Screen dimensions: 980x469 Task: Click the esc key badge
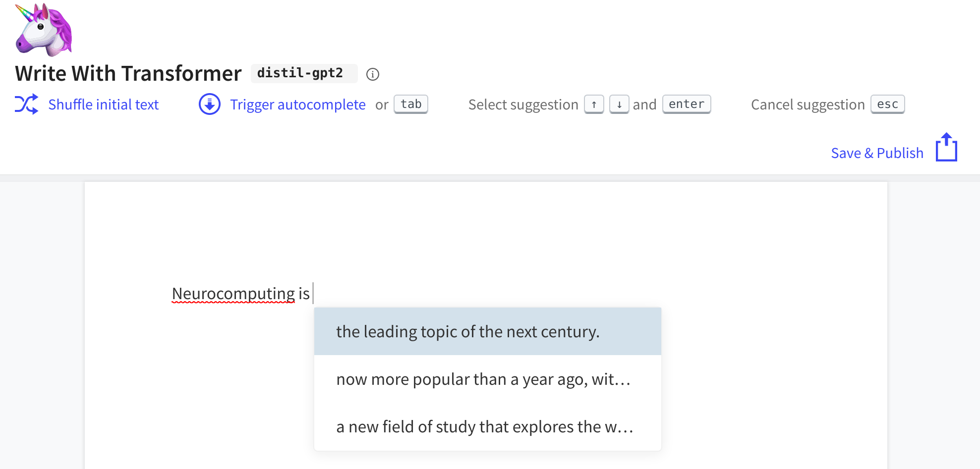887,104
